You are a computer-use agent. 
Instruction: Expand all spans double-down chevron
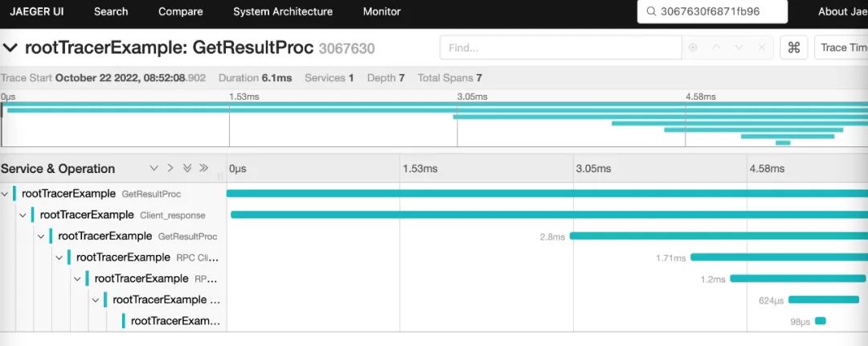click(x=187, y=168)
